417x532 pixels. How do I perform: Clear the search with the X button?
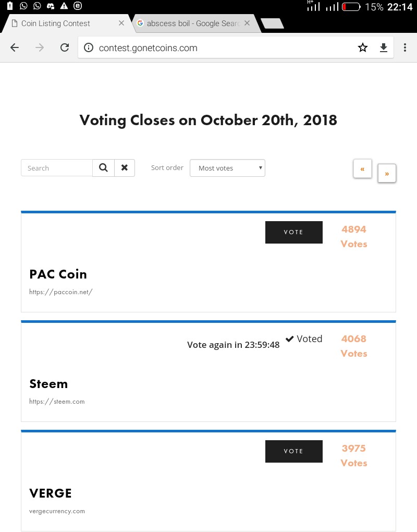125,168
